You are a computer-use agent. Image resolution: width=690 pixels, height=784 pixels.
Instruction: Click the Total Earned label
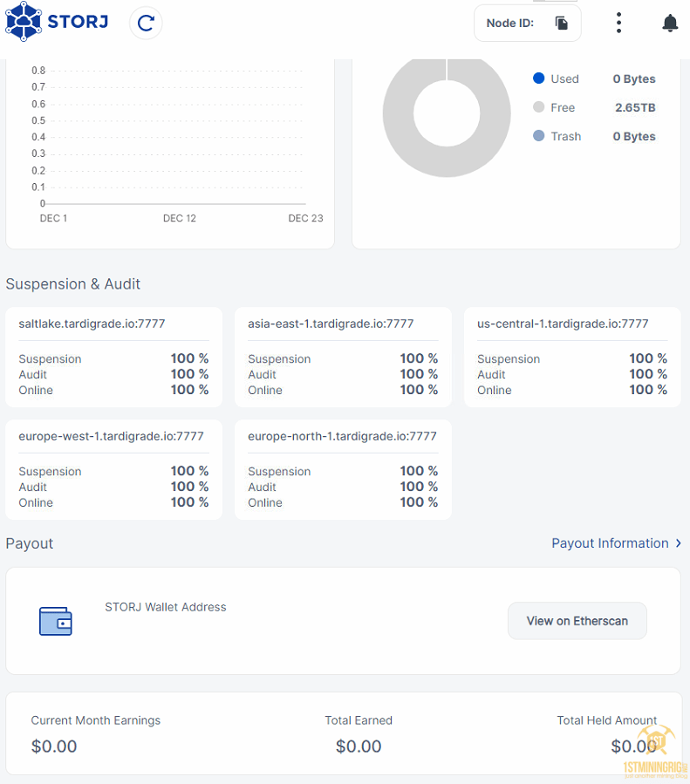[x=359, y=720]
